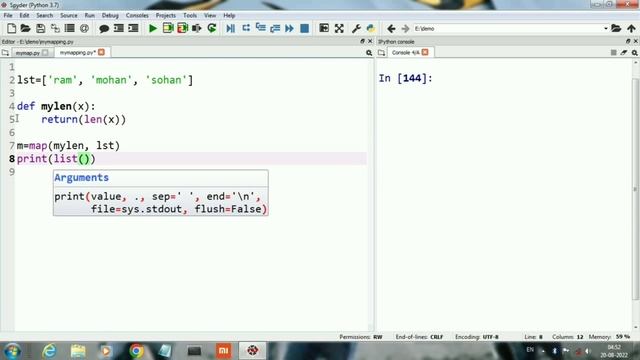Run cell and advance icon
Screen dimensions: 640x360
pos(182,28)
